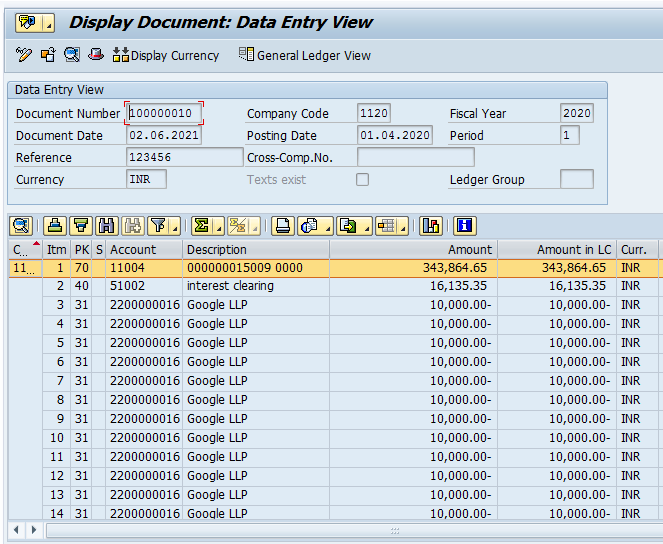This screenshot has width=663, height=544.
Task: Expand the Choose Layout dropdown arrow
Action: (403, 226)
